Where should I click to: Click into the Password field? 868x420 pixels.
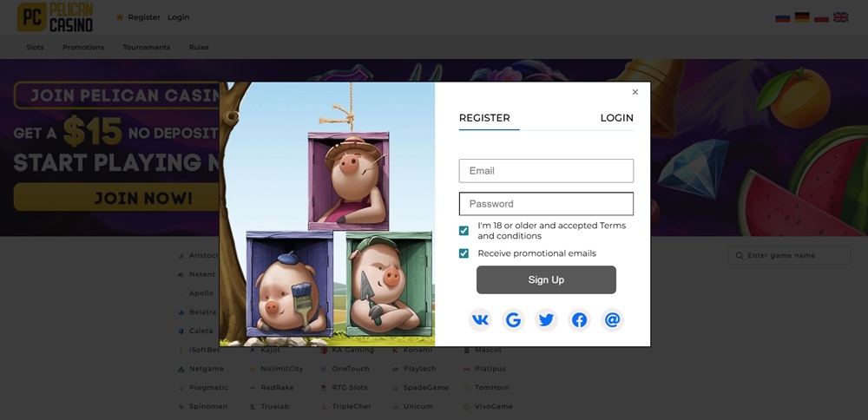pyautogui.click(x=546, y=204)
